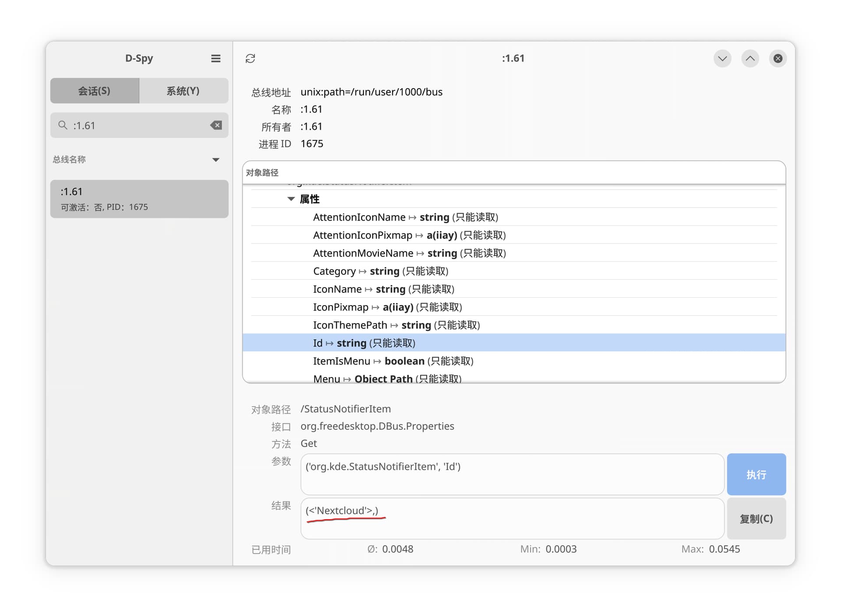This screenshot has width=841, height=616.
Task: Select the Category string property row
Action: [x=514, y=271]
